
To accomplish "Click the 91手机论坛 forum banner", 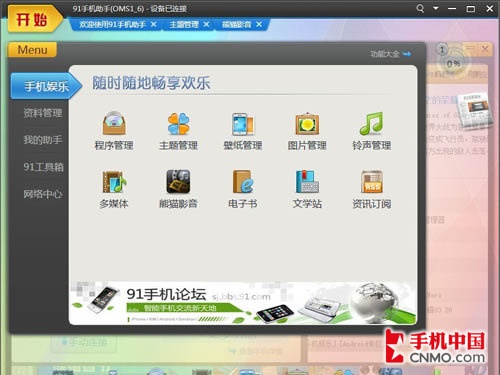I will (x=243, y=303).
